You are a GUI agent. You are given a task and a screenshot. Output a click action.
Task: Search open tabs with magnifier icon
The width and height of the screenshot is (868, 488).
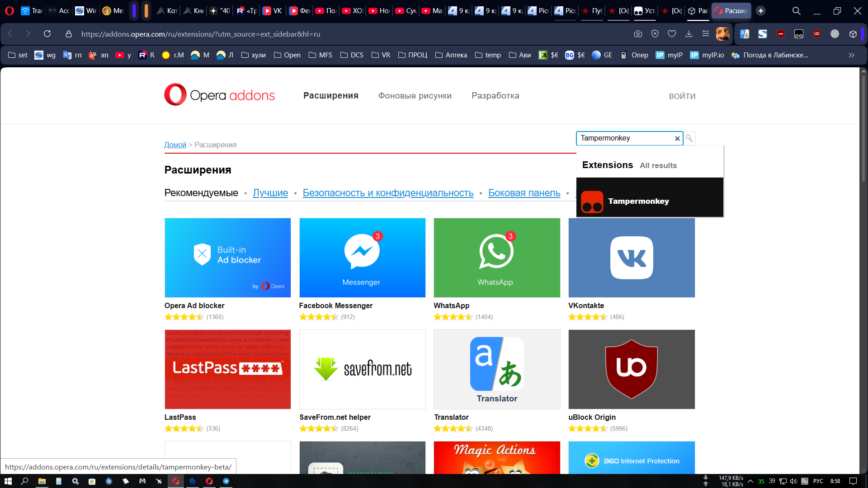coord(797,11)
